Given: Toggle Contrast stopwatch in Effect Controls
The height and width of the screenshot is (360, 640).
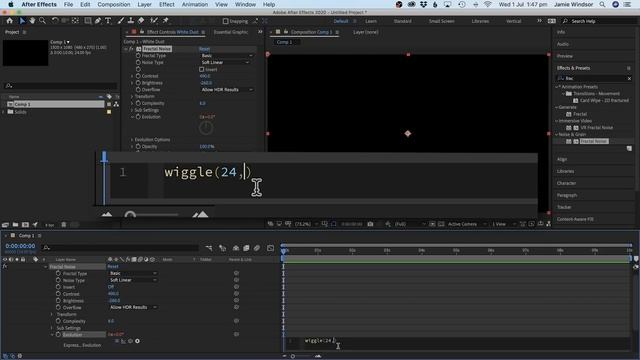Looking at the screenshot, I should coord(138,76).
